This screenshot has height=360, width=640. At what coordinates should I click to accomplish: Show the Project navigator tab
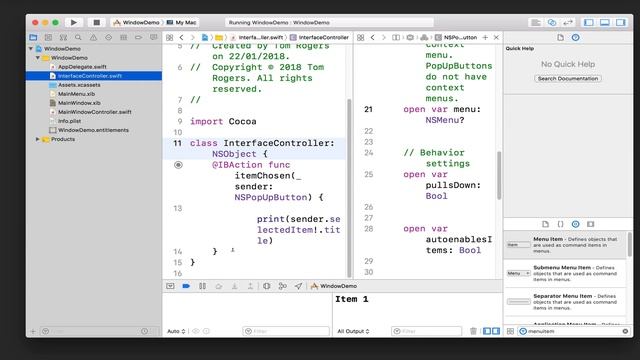coord(33,38)
